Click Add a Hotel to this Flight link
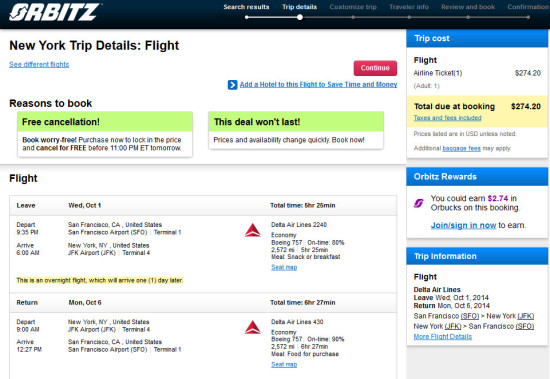This screenshot has width=550, height=379. coord(318,85)
